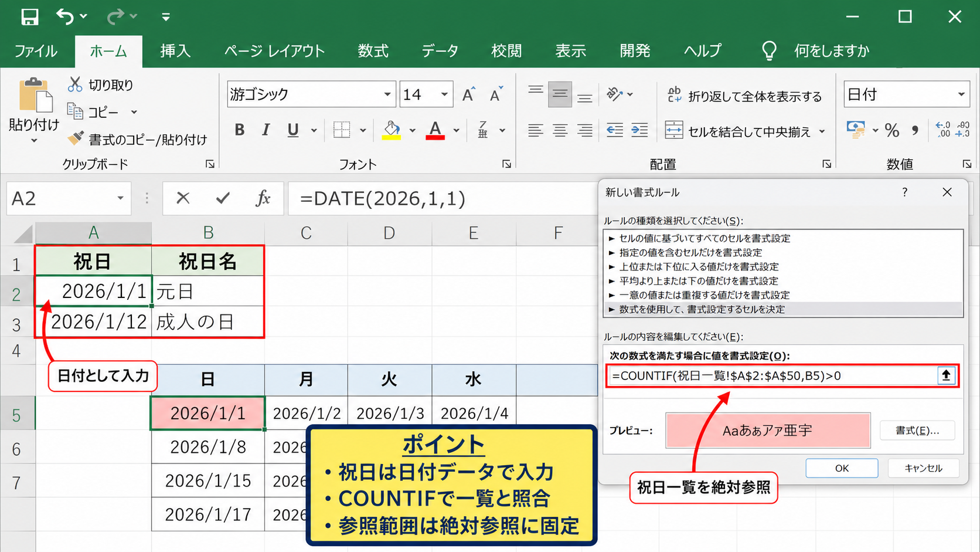Open font name box 游ゴシック dropdown
Viewport: 980px width, 552px height.
387,94
